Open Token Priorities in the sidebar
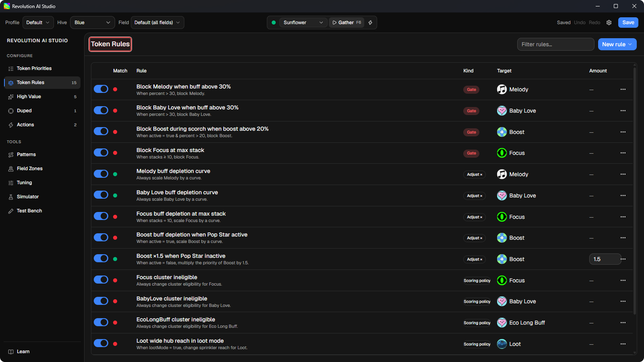The height and width of the screenshot is (362, 644). click(42, 68)
